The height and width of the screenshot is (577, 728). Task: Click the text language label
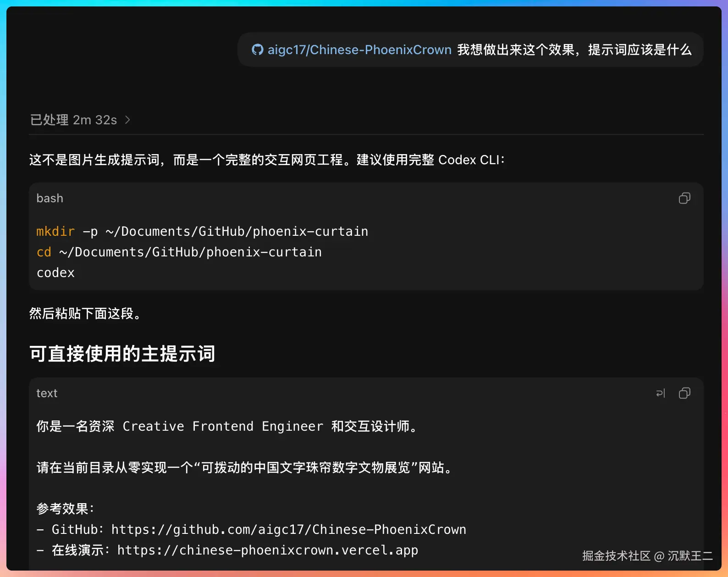(x=47, y=393)
